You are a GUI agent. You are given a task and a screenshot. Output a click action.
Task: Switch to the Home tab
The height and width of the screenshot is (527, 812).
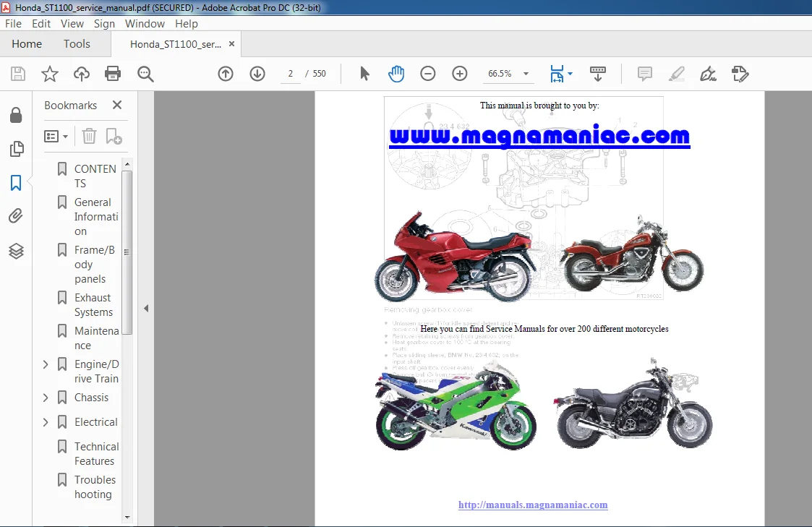tap(27, 44)
